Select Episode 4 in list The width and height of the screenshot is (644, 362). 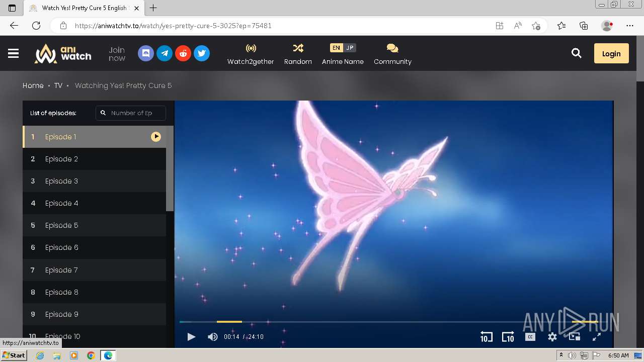point(94,203)
